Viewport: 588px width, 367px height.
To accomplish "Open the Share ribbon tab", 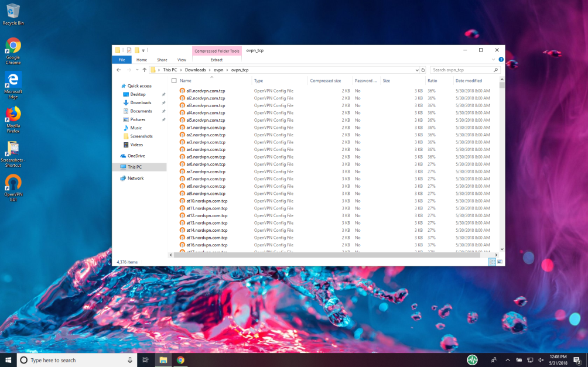I will point(162,60).
